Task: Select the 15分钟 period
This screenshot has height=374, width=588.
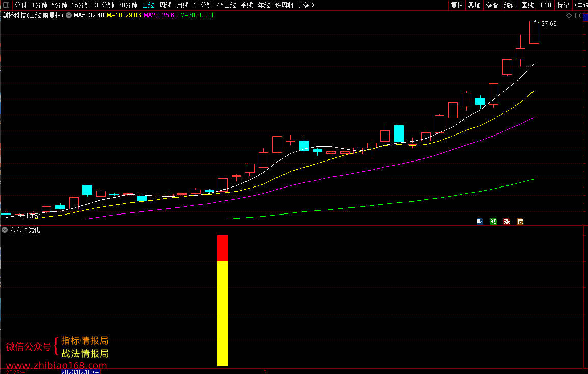Action: pyautogui.click(x=81, y=5)
